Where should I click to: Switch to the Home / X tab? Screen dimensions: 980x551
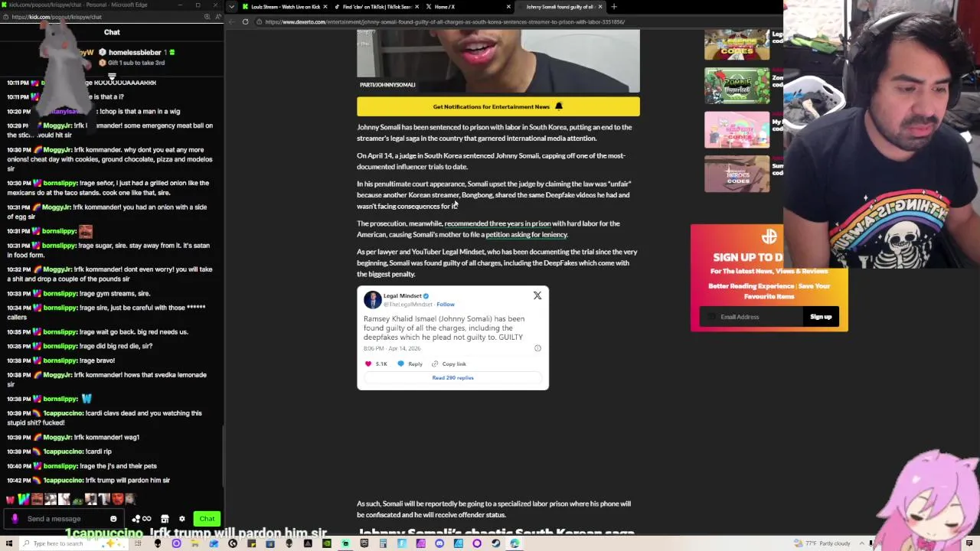pos(467,7)
